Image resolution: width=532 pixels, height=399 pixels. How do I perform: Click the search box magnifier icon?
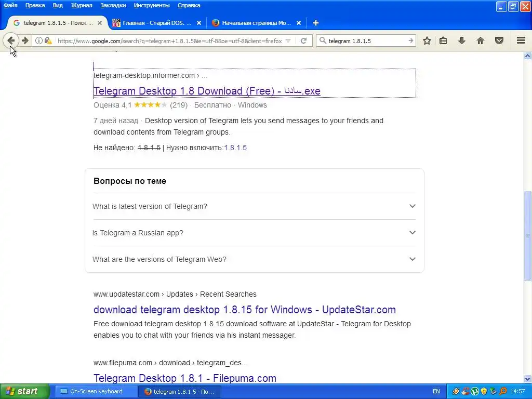[323, 41]
